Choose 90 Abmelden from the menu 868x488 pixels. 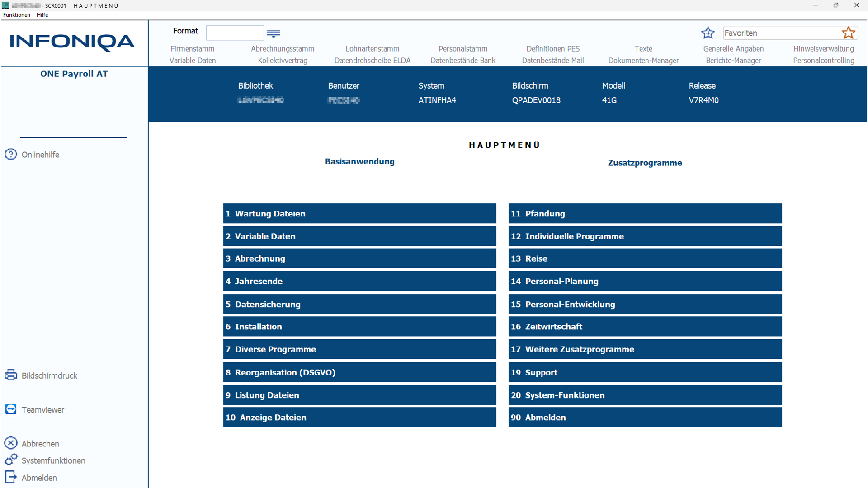tap(645, 417)
